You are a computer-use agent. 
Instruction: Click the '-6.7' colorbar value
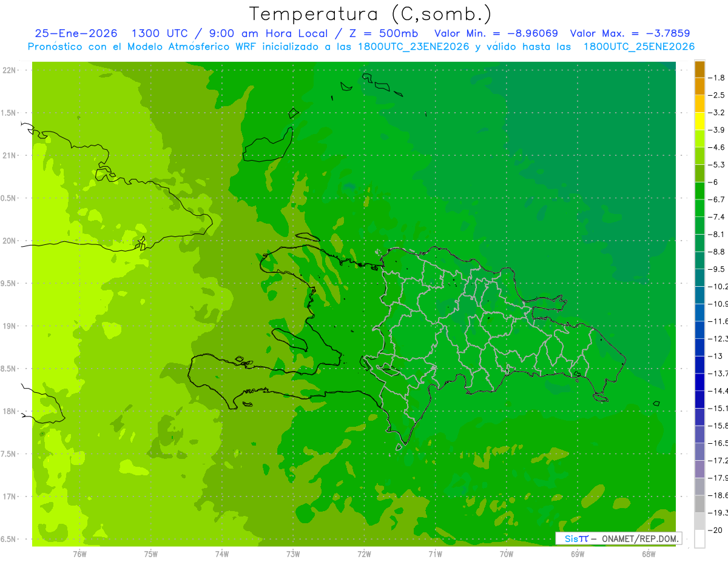[x=716, y=199]
